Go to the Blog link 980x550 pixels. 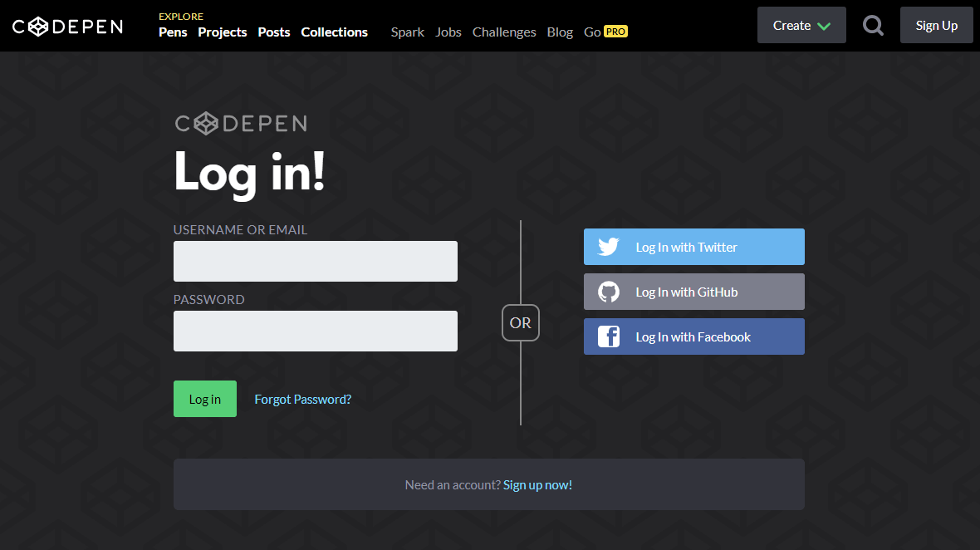pyautogui.click(x=560, y=32)
